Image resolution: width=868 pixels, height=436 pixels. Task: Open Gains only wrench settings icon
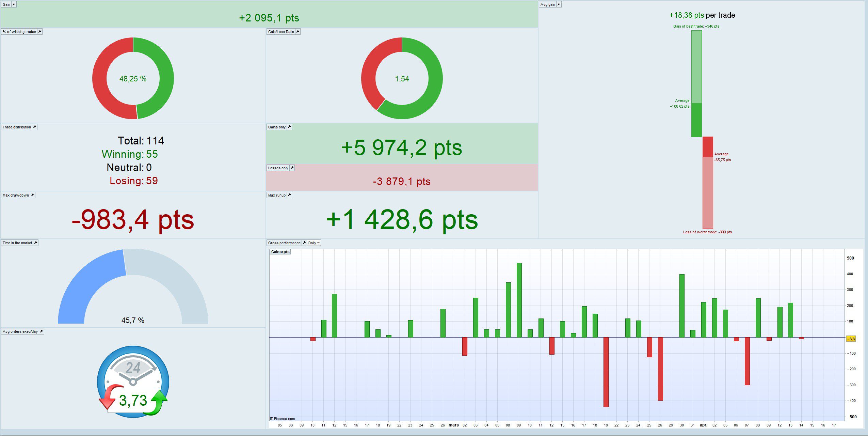tap(289, 127)
